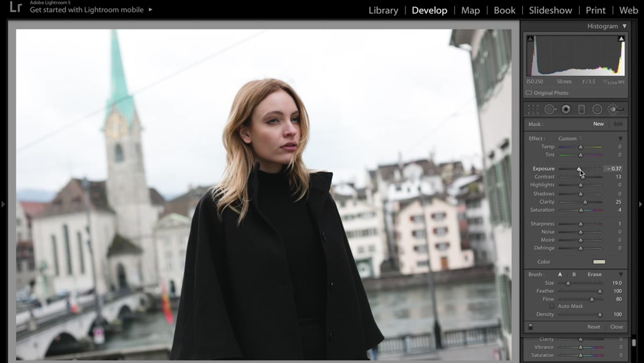Enable the Auto Mask checkbox
Screen dimensions: 644x363
[552, 306]
